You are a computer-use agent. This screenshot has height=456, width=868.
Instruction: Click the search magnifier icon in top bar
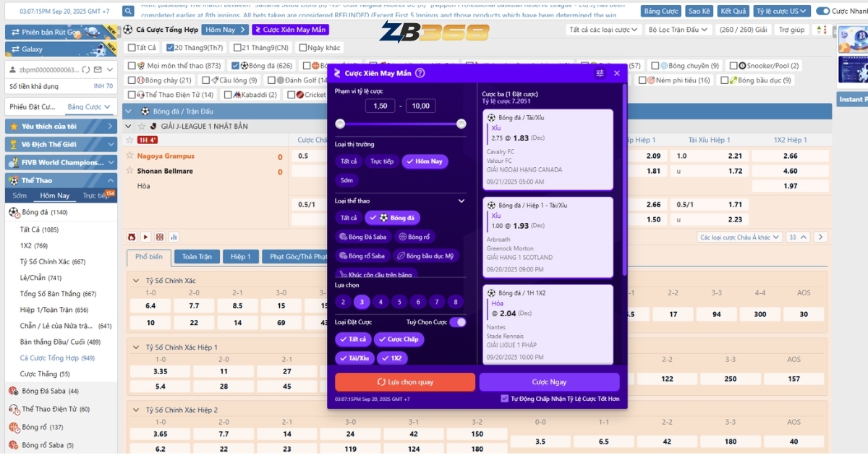[x=128, y=12]
